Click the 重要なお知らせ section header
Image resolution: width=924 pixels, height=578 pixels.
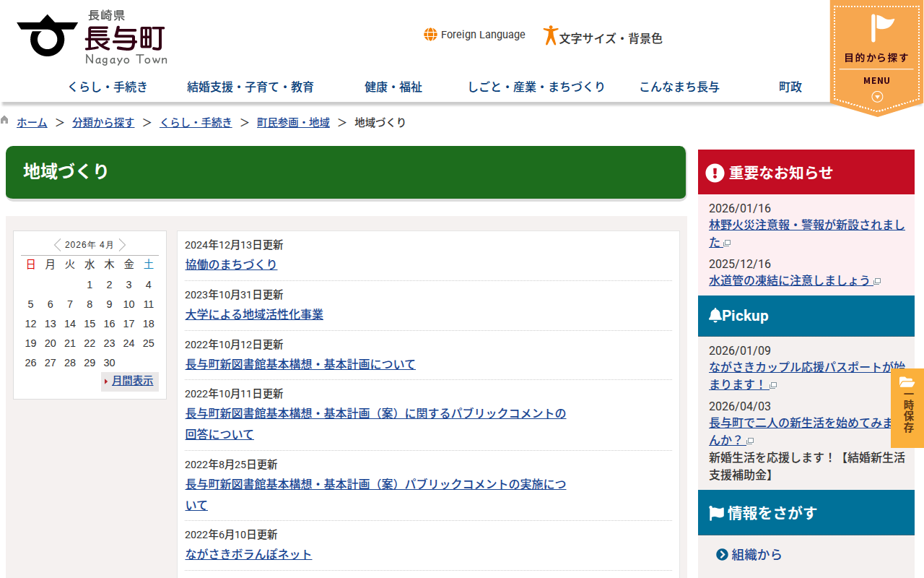pyautogui.click(x=806, y=172)
